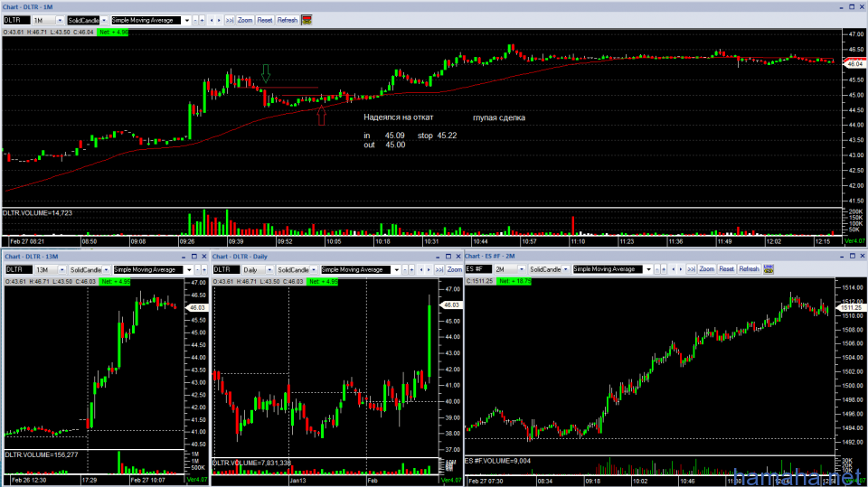868x487 pixels.
Task: Click plus zoom-in button in DLTR 1M toolbar
Action: [202, 20]
